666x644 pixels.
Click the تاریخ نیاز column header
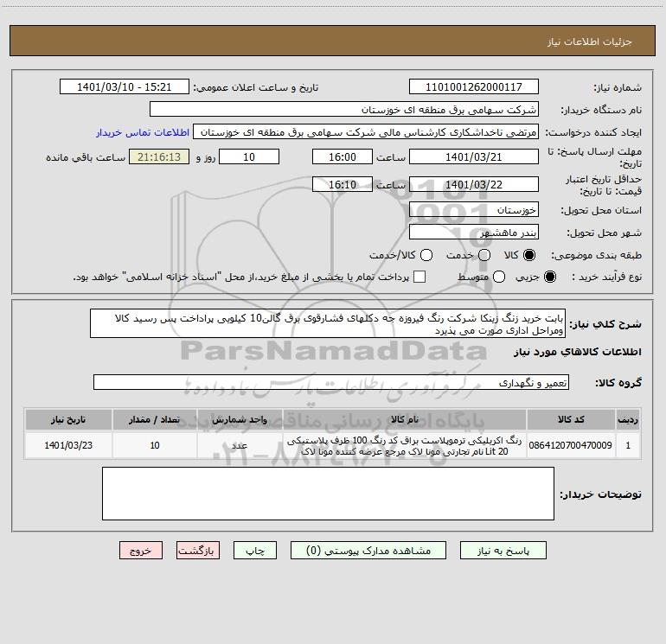pyautogui.click(x=68, y=419)
